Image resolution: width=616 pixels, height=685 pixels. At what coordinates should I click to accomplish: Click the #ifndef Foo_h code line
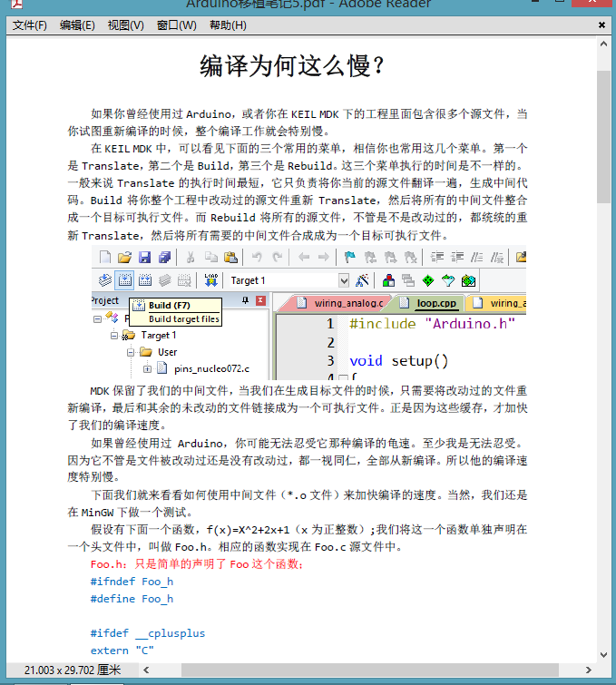(132, 582)
